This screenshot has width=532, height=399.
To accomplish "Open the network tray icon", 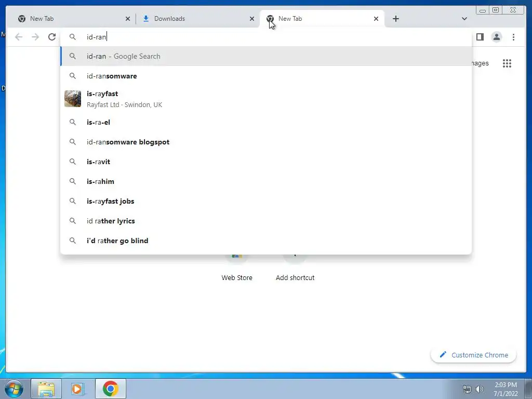I will point(467,389).
